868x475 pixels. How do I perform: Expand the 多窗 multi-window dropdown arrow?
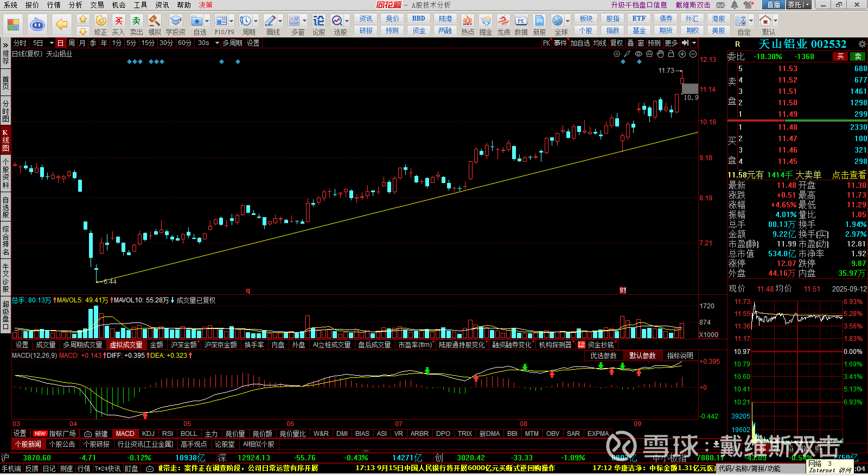pos(304,21)
